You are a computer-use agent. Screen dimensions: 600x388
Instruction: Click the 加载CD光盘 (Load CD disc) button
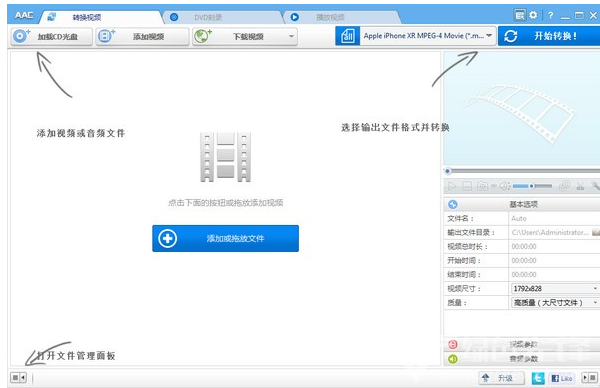pos(52,36)
